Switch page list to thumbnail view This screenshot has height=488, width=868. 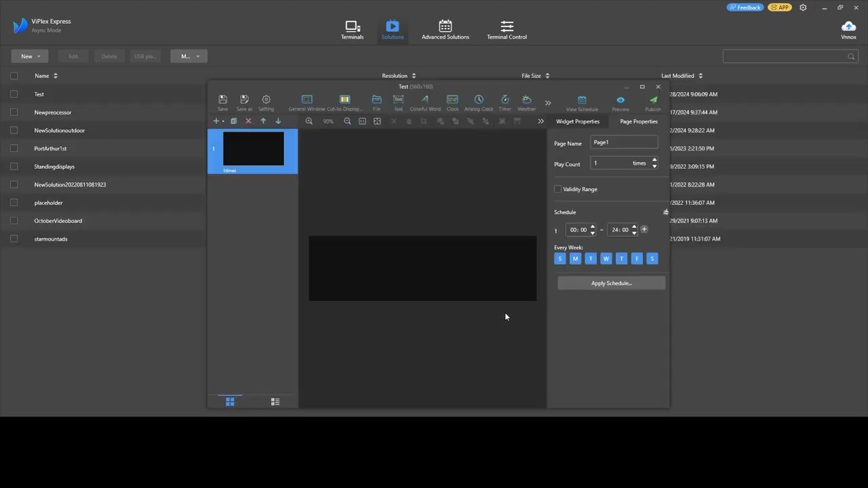(x=230, y=401)
